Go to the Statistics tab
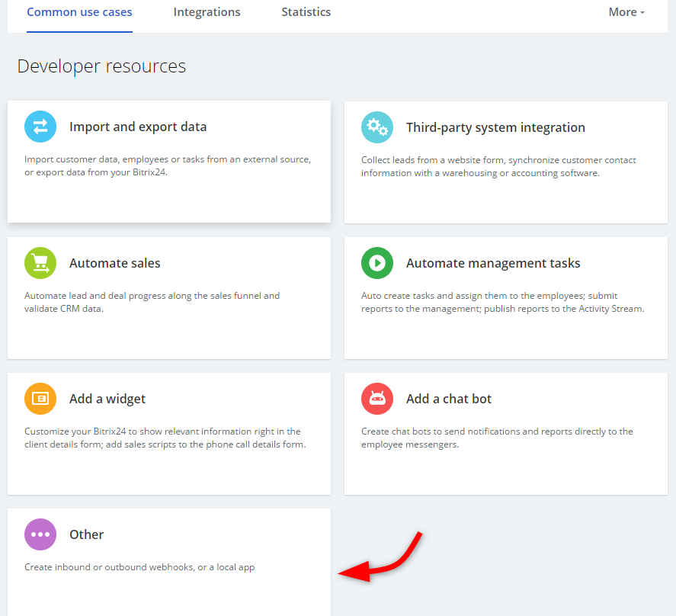 [x=306, y=12]
